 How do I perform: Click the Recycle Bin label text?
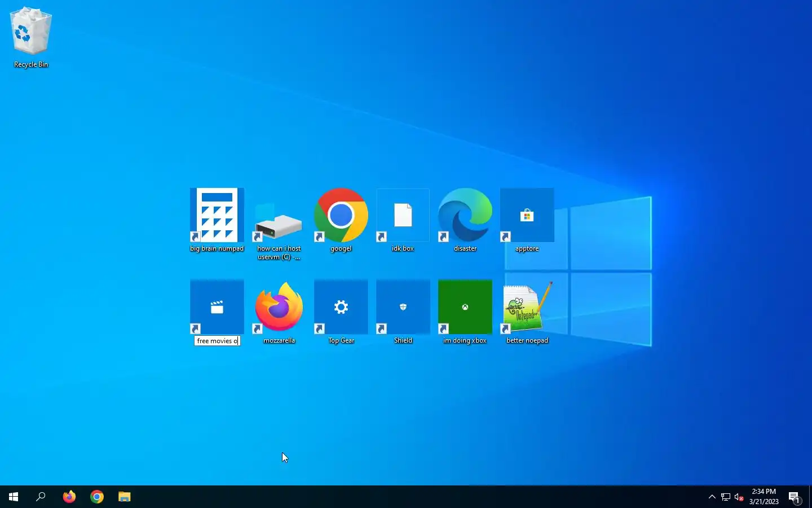(x=31, y=64)
